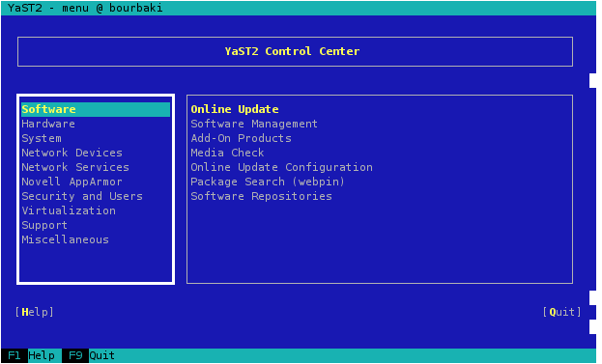The width and height of the screenshot is (602, 364).
Task: Open the Support category
Action: click(x=44, y=226)
